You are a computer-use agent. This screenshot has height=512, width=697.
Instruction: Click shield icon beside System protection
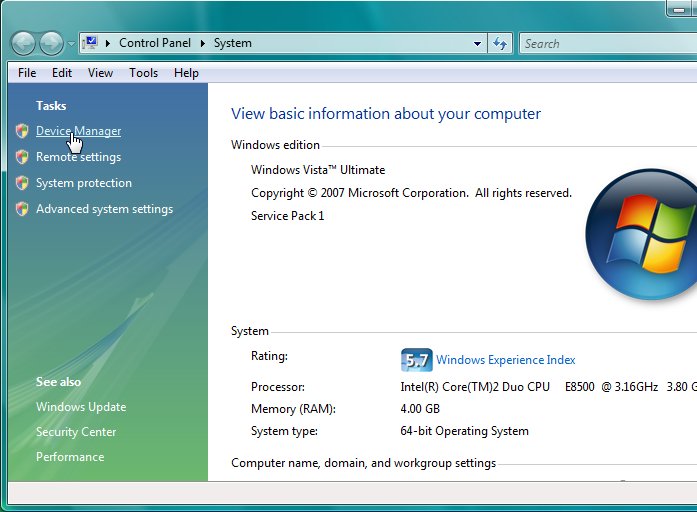pyautogui.click(x=22, y=183)
